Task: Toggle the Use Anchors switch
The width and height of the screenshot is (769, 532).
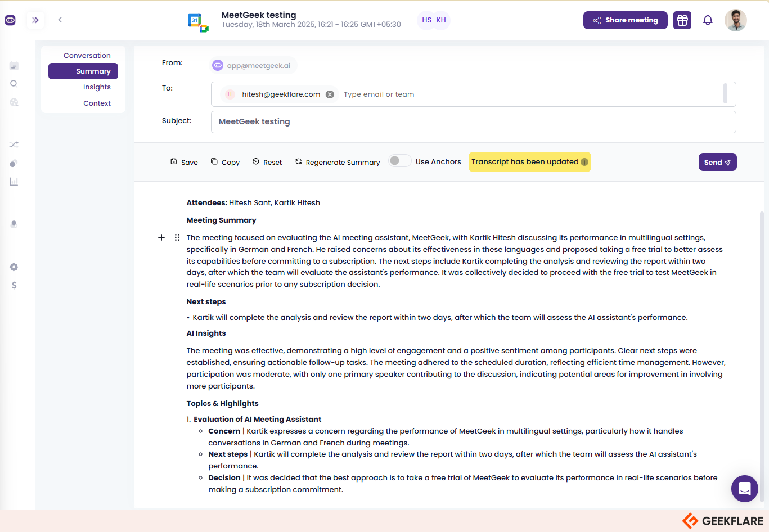Action: click(x=400, y=161)
